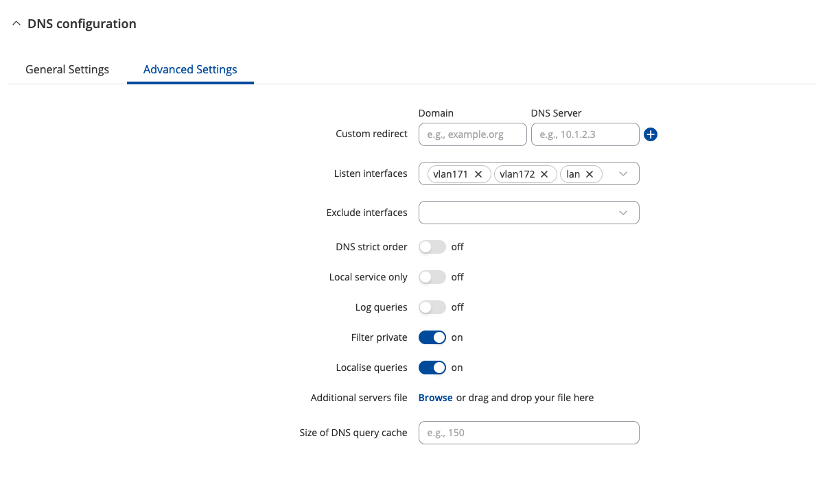
Task: Click the DNS configuration heading
Action: 82,24
